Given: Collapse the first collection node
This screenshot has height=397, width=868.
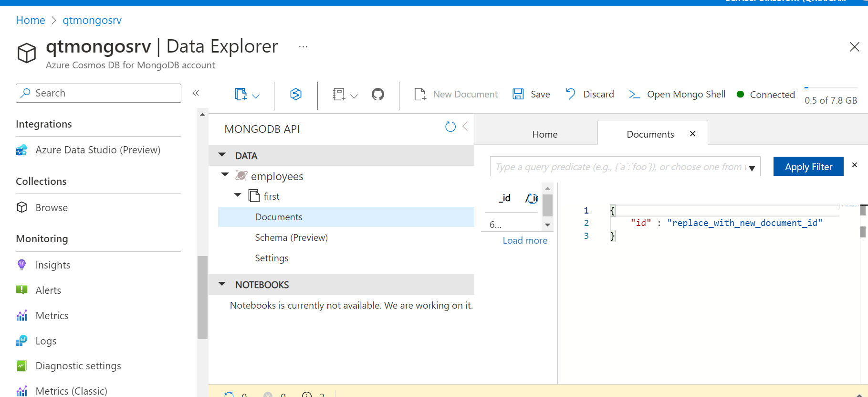Looking at the screenshot, I should pos(238,195).
